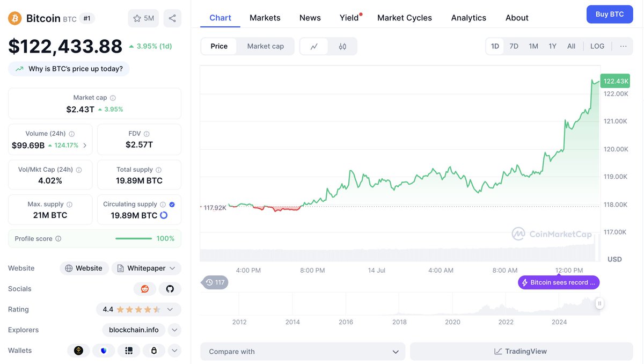The height and width of the screenshot is (364, 644).
Task: Open the Reddit social link
Action: (145, 289)
